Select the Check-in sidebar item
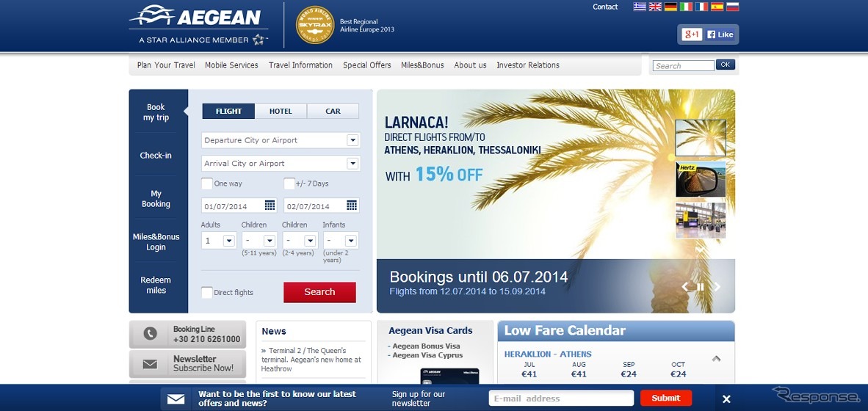This screenshot has height=411, width=868. pyautogui.click(x=156, y=156)
